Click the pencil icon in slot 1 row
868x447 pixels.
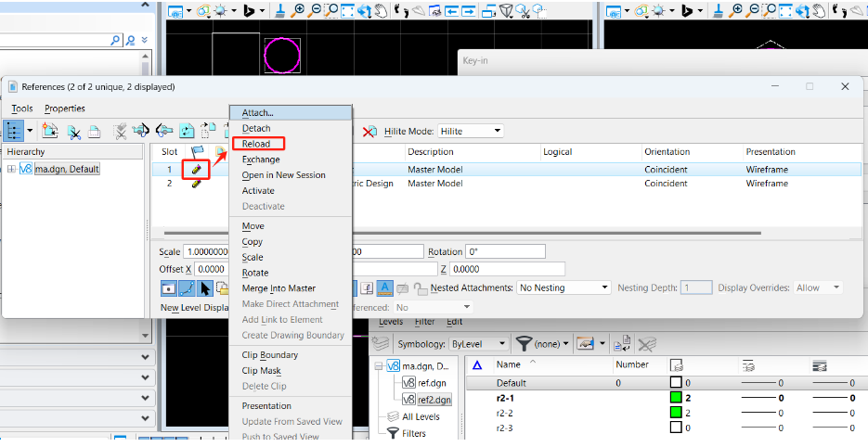click(196, 169)
